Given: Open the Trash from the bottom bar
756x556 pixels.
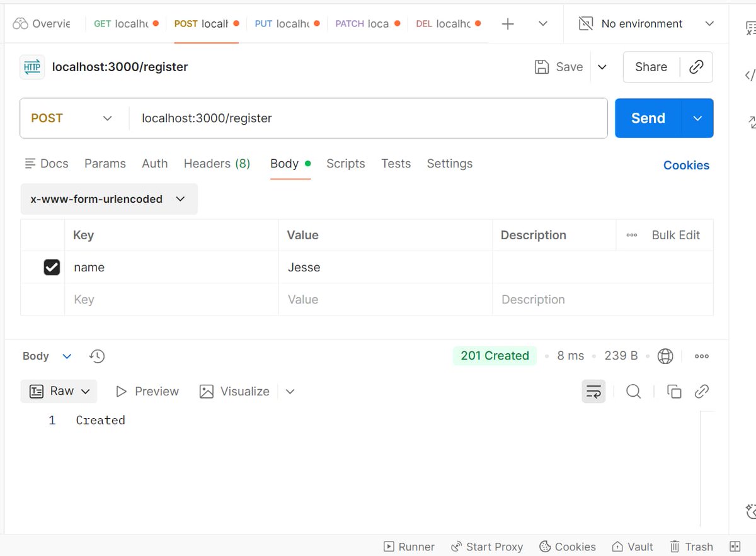Looking at the screenshot, I should pos(691,546).
